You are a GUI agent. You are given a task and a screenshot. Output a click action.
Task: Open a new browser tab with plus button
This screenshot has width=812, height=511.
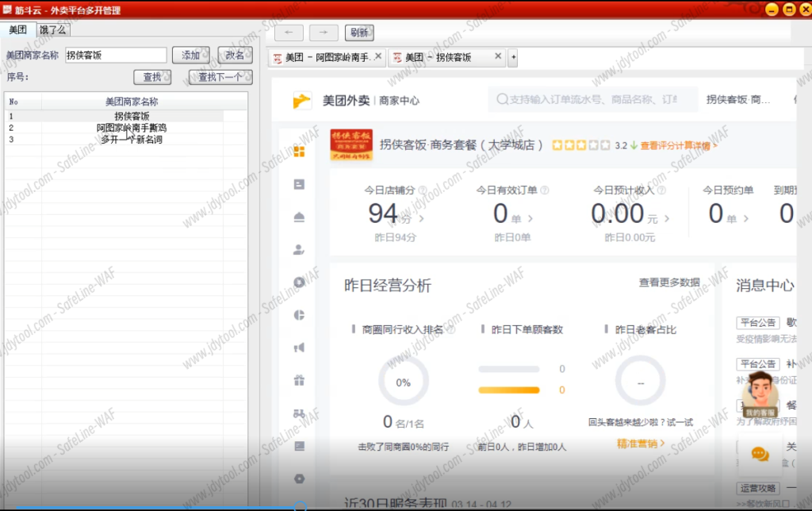point(513,57)
